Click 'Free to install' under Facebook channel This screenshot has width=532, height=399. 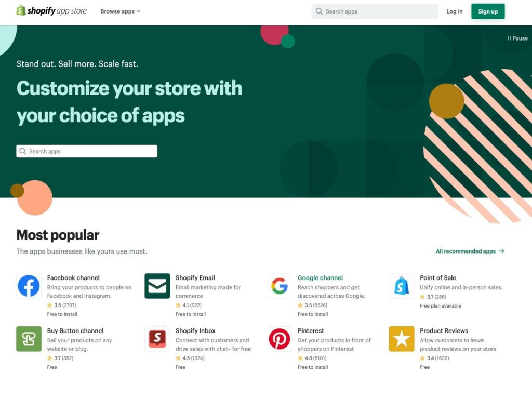(62, 314)
